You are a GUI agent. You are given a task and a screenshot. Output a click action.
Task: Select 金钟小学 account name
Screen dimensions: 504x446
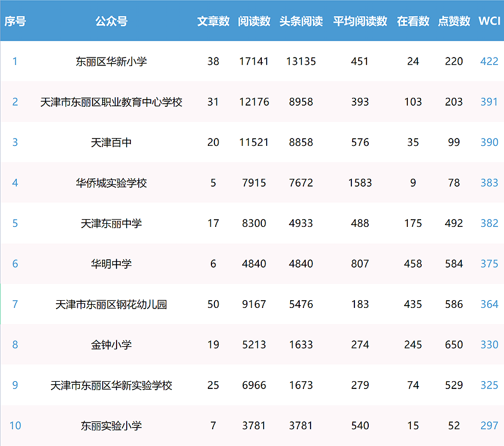point(111,345)
